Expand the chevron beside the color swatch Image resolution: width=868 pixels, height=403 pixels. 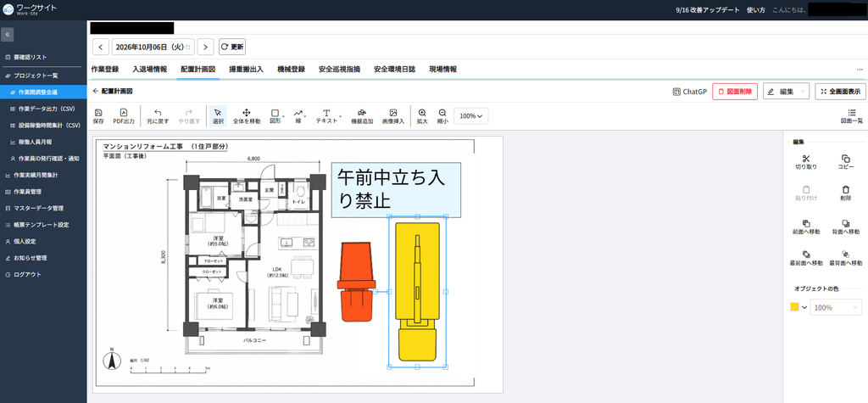[804, 307]
